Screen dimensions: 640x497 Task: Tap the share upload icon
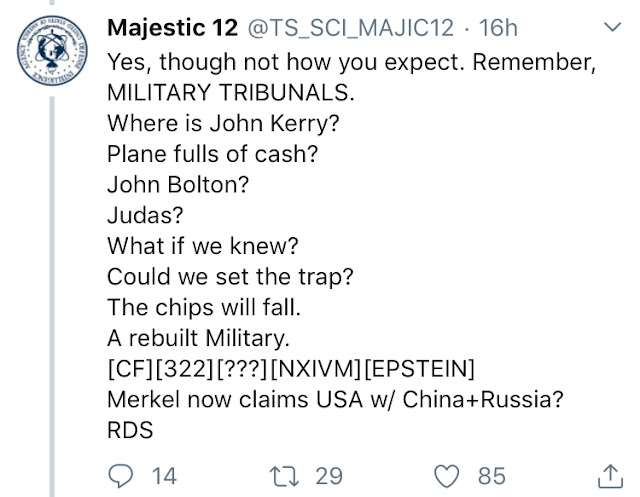click(x=609, y=474)
